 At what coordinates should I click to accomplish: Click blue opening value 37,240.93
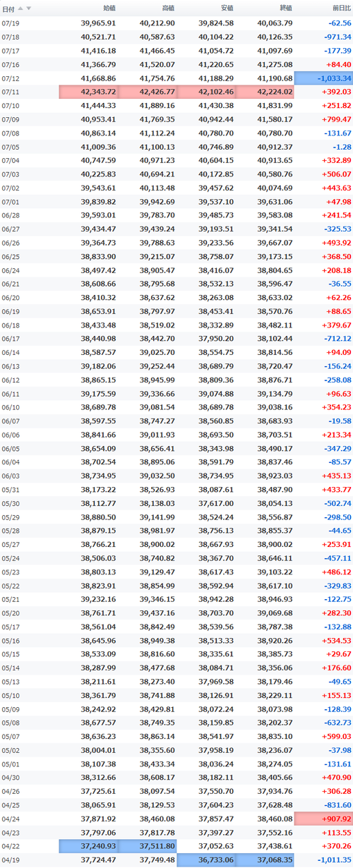click(x=88, y=846)
